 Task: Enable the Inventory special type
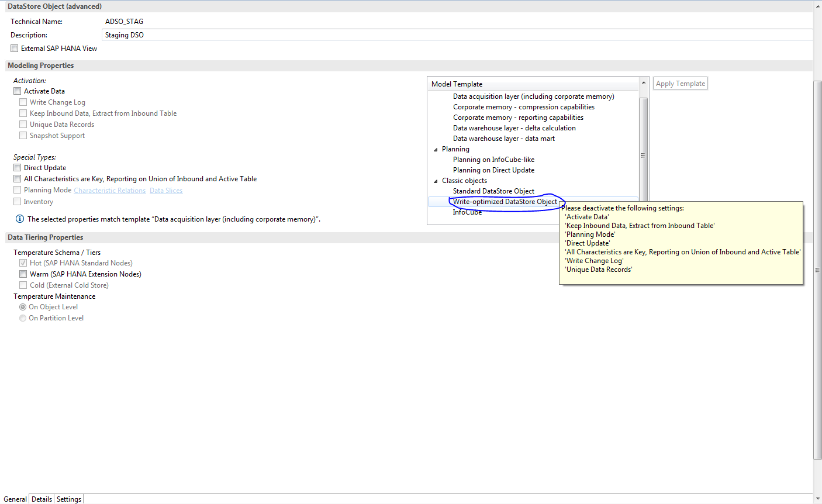click(x=17, y=201)
